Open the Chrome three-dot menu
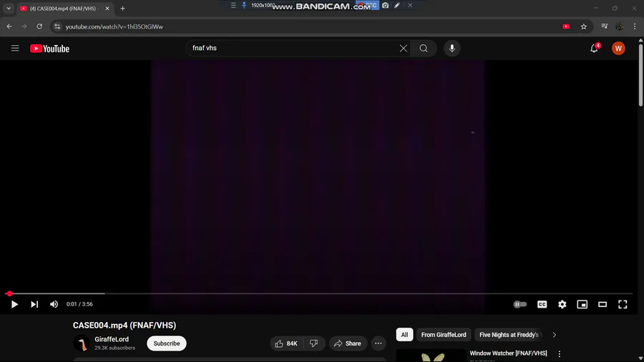The width and height of the screenshot is (644, 362). [635, 26]
